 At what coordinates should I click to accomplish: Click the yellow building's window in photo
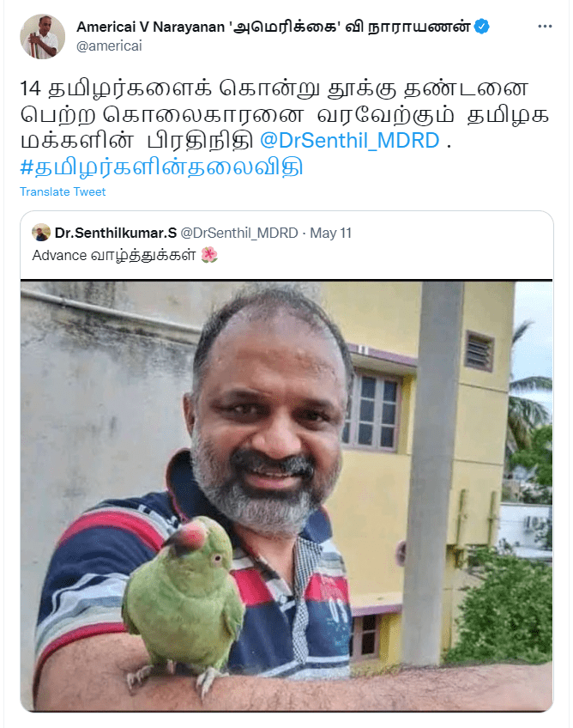(371, 412)
